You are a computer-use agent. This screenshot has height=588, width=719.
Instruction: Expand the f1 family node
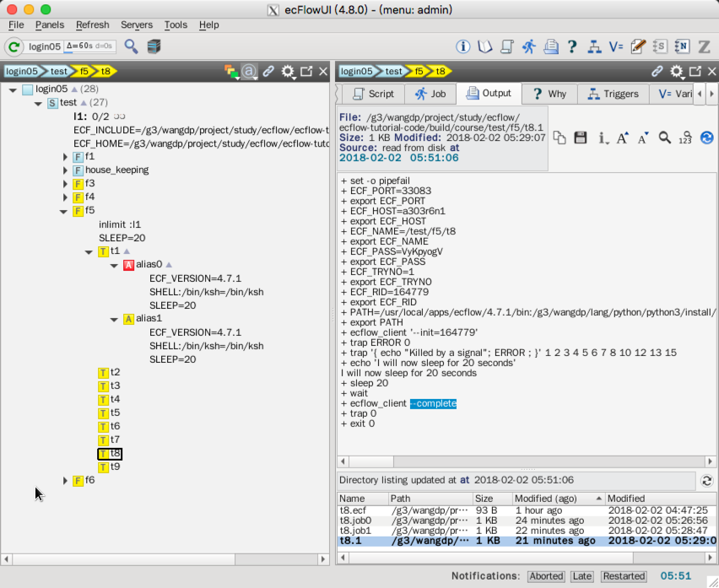(x=65, y=157)
